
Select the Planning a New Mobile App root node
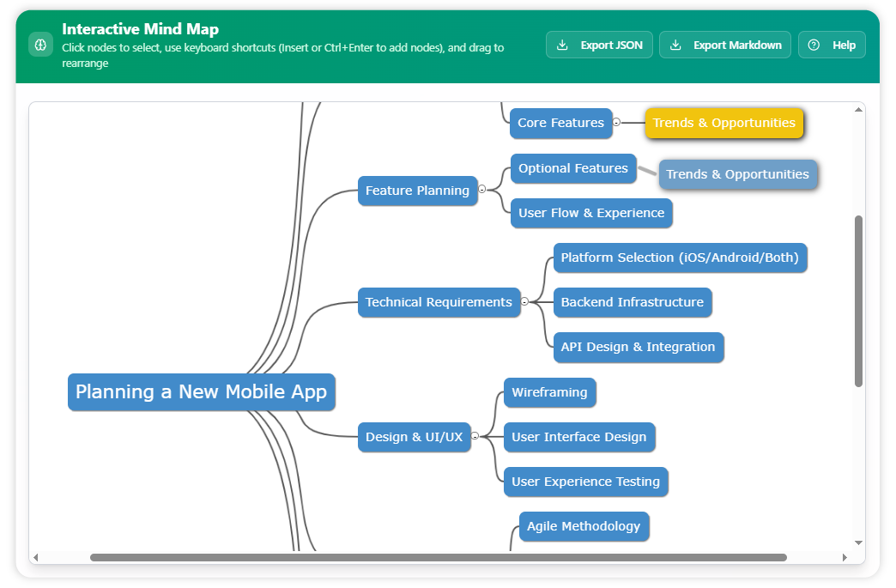point(201,392)
